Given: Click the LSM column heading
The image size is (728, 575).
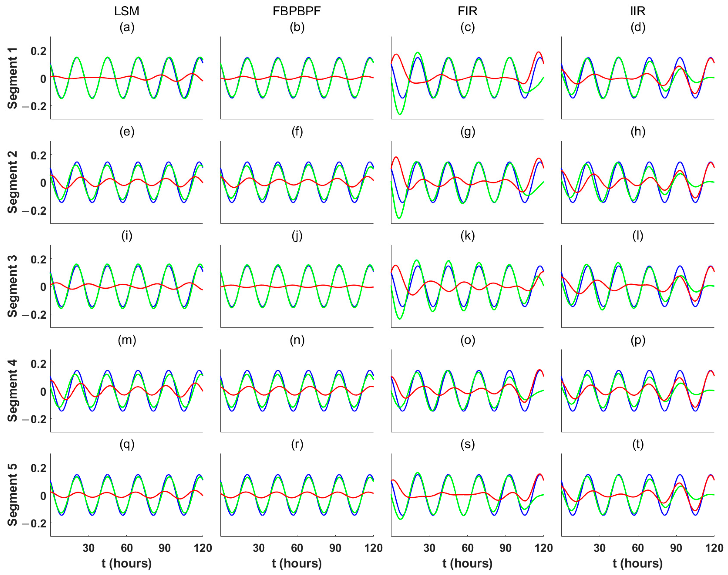Looking at the screenshot, I should click(x=127, y=11).
